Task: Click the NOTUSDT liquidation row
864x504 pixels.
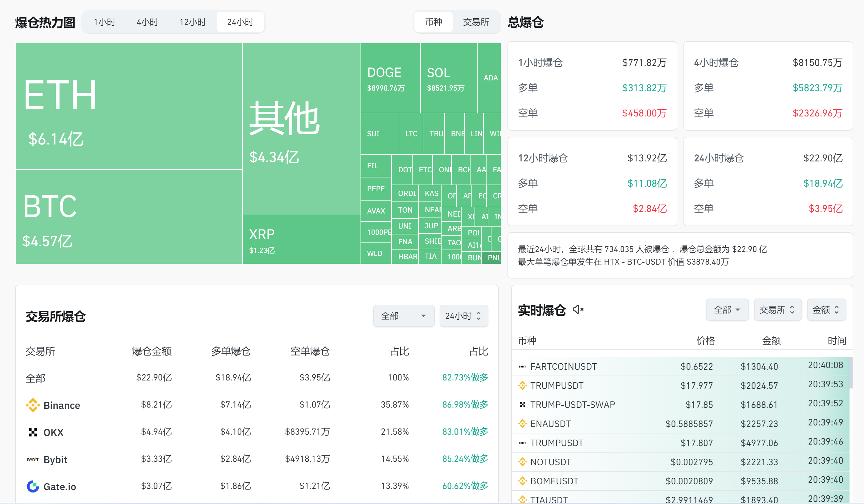Action: [680, 462]
